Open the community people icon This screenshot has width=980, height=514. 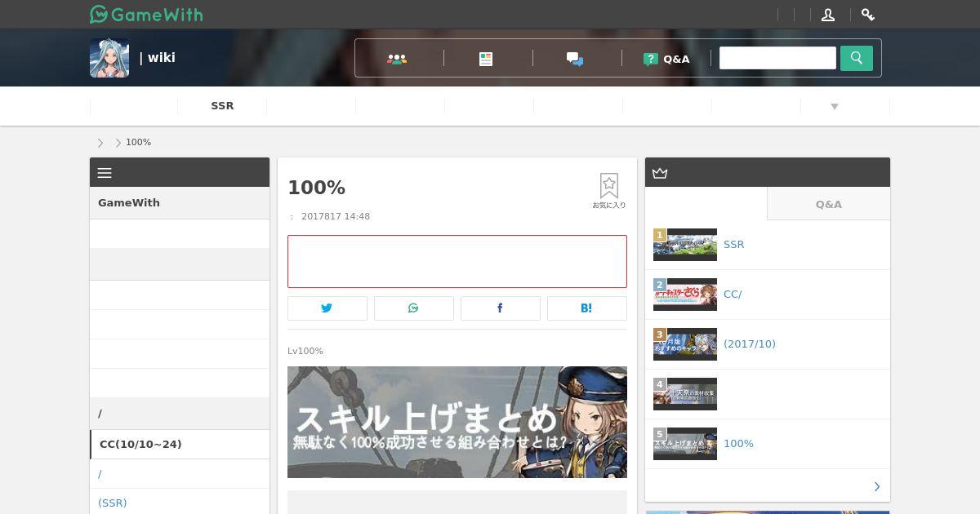[397, 59]
